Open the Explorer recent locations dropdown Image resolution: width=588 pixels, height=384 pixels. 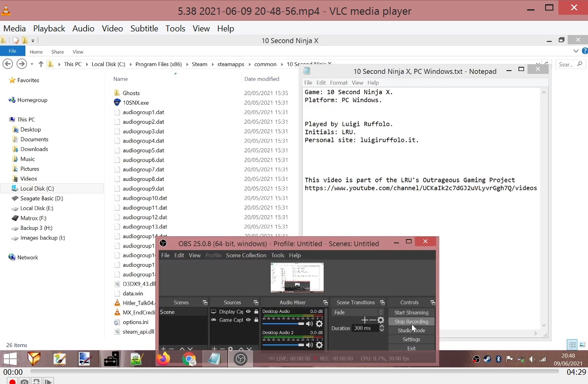point(31,64)
